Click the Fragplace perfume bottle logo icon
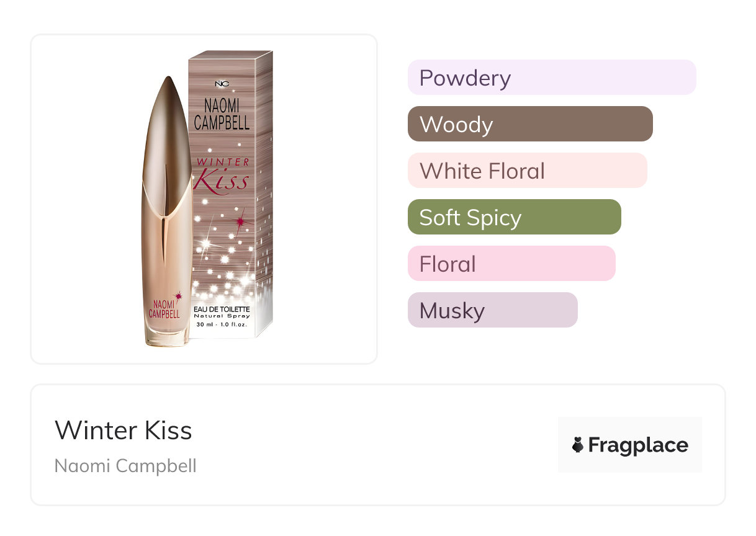This screenshot has height=536, width=756. pos(578,445)
